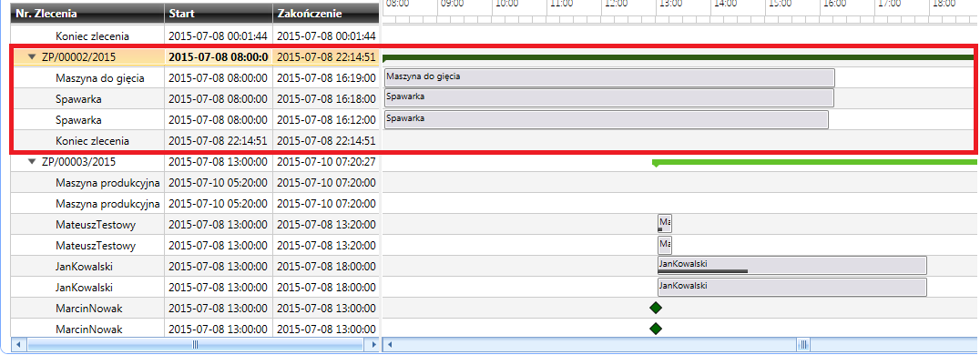
Task: Click the Maszyna do gięcia start cell
Action: (219, 78)
